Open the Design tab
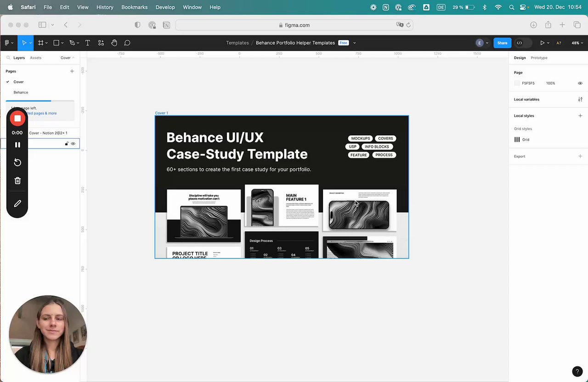 point(520,58)
